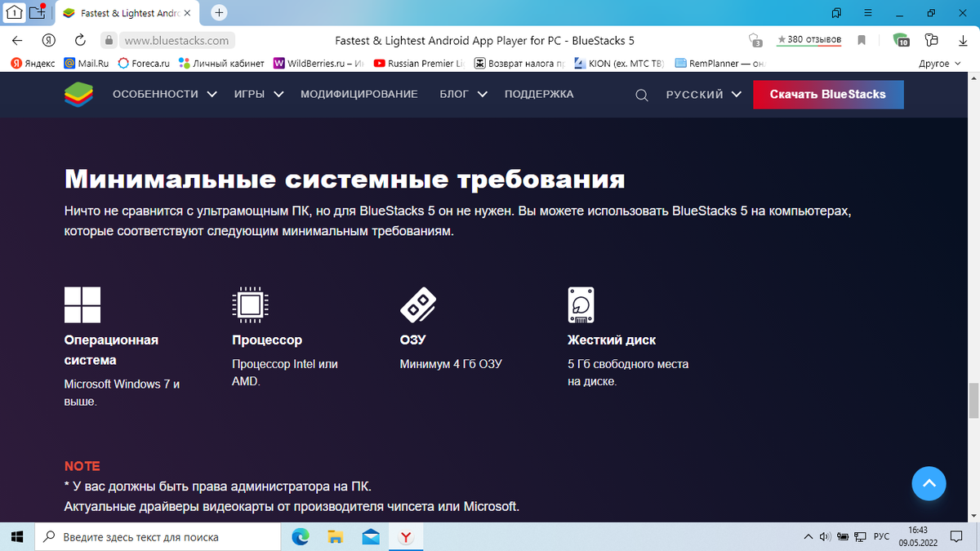980x551 pixels.
Task: Click the padlock site security icon
Action: click(107, 40)
